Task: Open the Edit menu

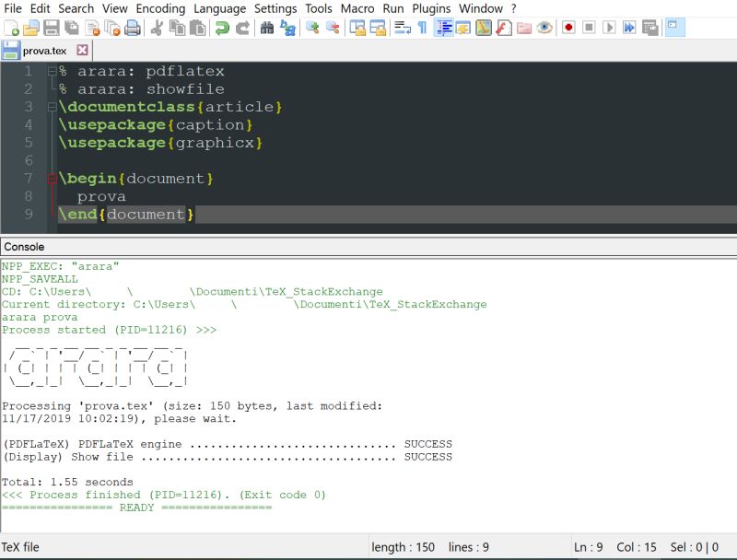Action: point(40,8)
